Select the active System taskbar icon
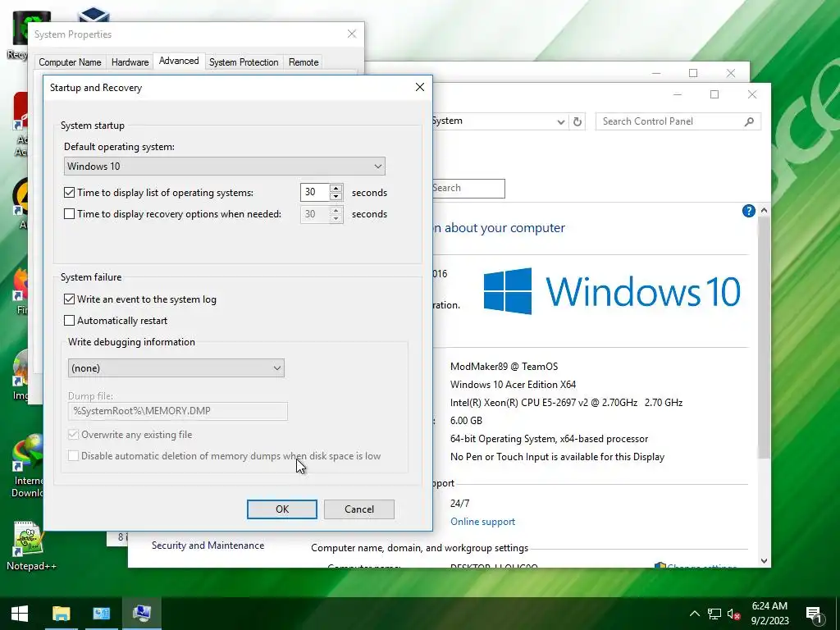 (142, 614)
